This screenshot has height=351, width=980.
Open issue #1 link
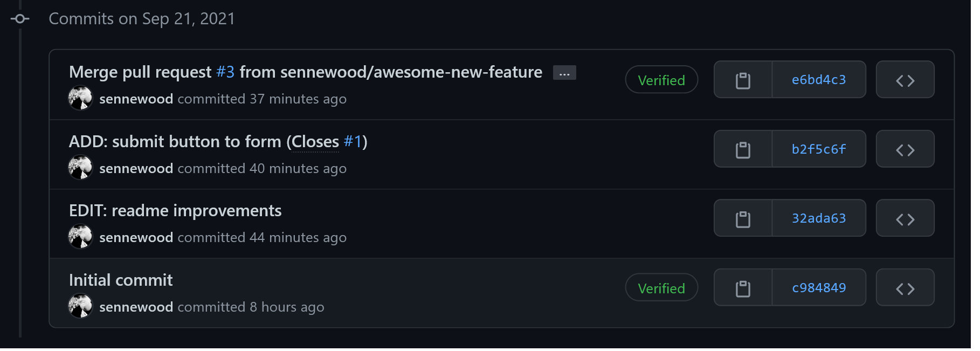coord(353,142)
